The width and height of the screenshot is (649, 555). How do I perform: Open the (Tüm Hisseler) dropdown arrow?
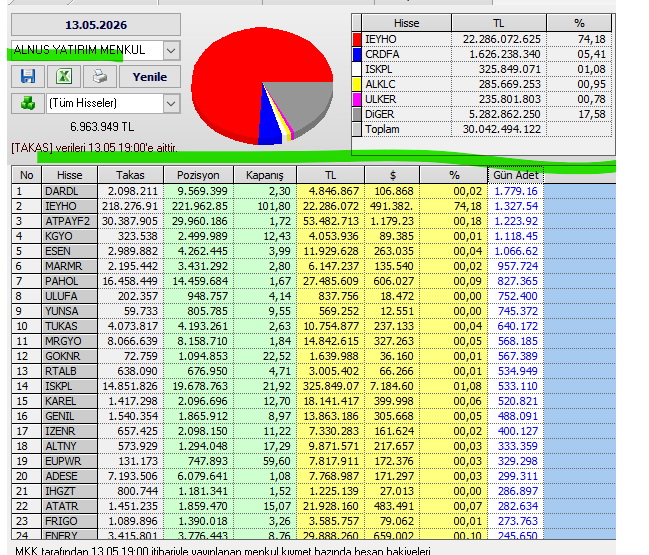171,103
